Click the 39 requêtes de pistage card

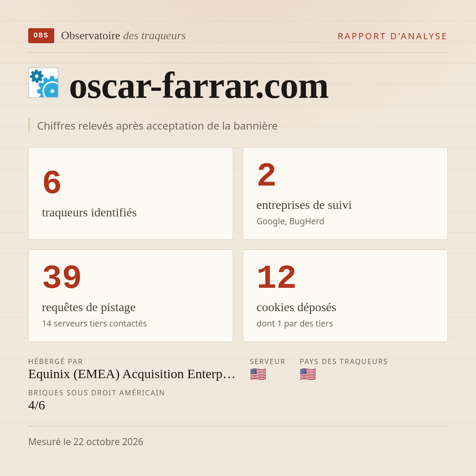point(130,296)
